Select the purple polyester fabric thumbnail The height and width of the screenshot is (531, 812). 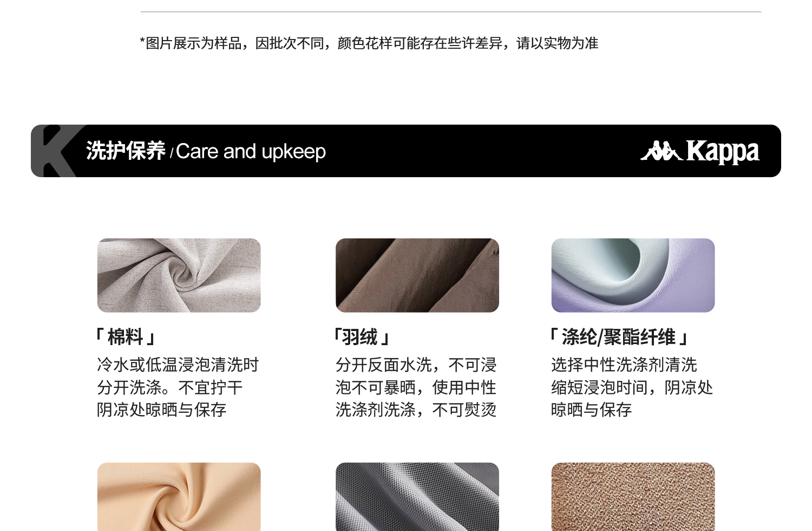pyautogui.click(x=633, y=275)
